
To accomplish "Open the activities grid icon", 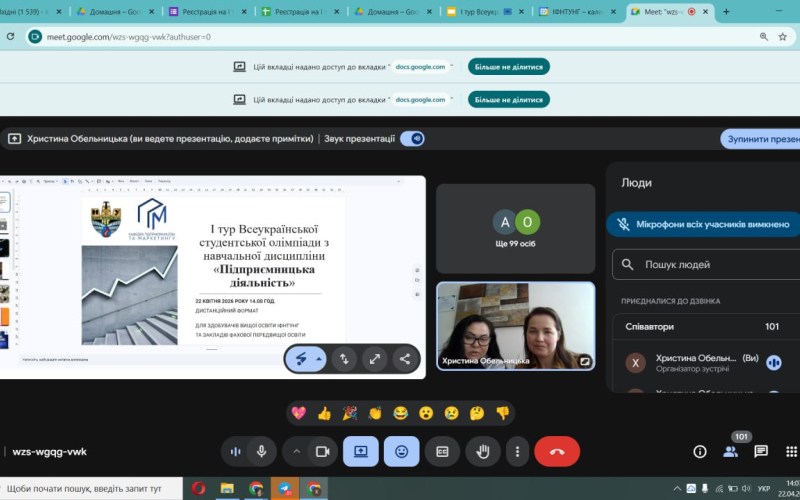I will point(791,452).
